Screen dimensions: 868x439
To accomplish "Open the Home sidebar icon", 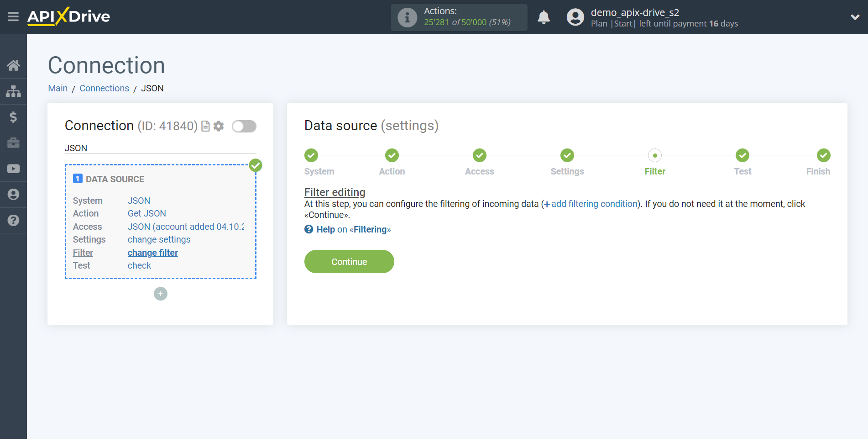I will click(x=13, y=65).
